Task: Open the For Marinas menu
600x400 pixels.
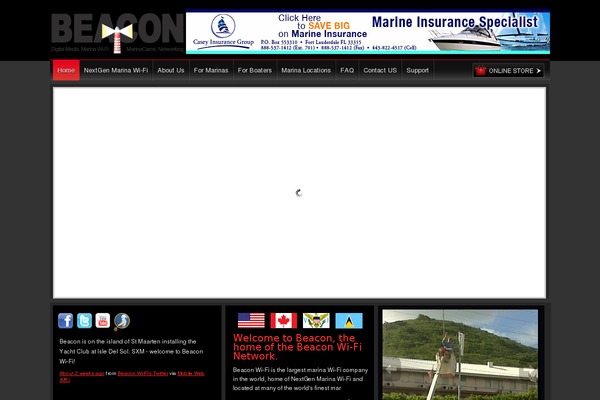Action: pos(211,70)
